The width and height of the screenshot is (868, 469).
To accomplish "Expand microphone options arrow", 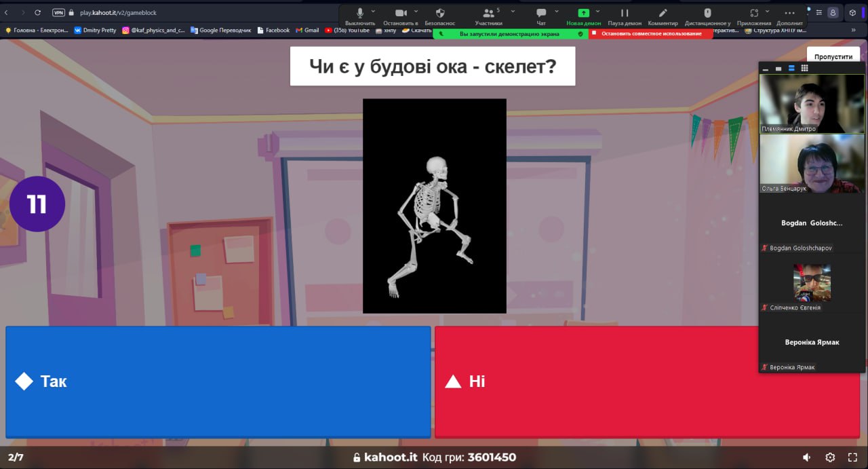I will pos(373,11).
